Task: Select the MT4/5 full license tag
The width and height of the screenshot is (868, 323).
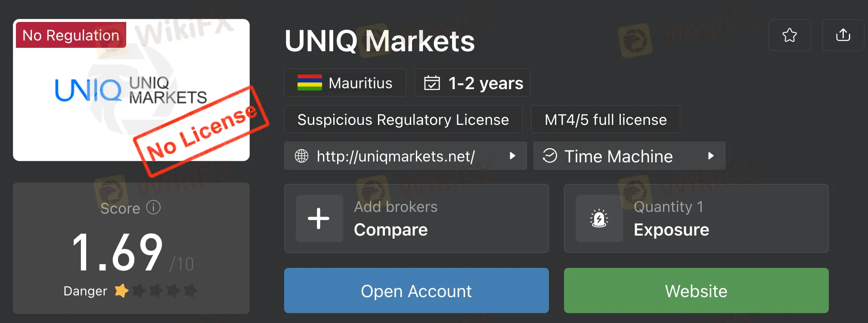Action: coord(605,119)
